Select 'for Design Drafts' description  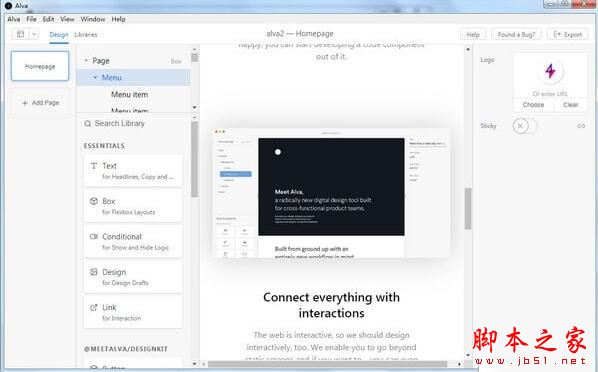[x=125, y=283]
